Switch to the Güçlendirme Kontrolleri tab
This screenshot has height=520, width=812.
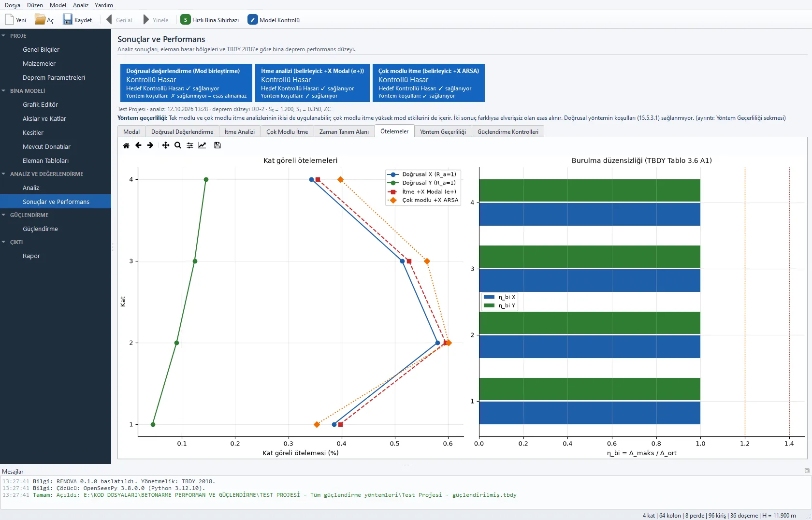click(508, 131)
